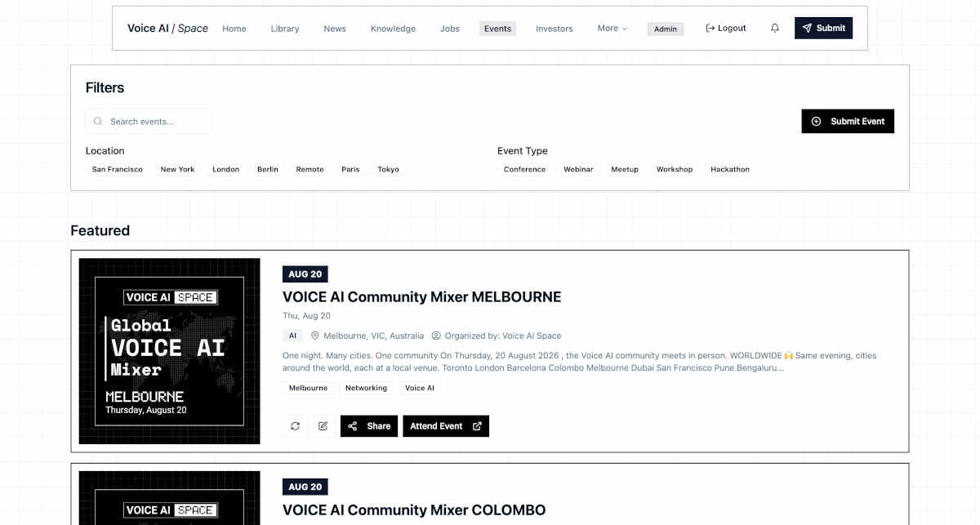Open the Melbourne event poster thumbnail
980x525 pixels.
click(x=170, y=351)
